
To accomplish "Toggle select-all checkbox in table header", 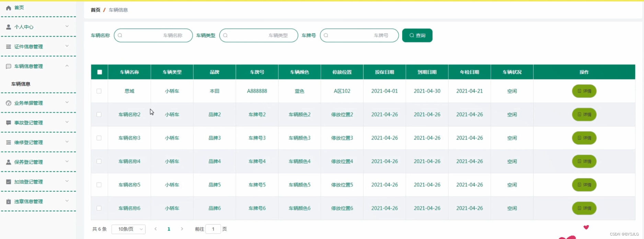I will coord(100,72).
